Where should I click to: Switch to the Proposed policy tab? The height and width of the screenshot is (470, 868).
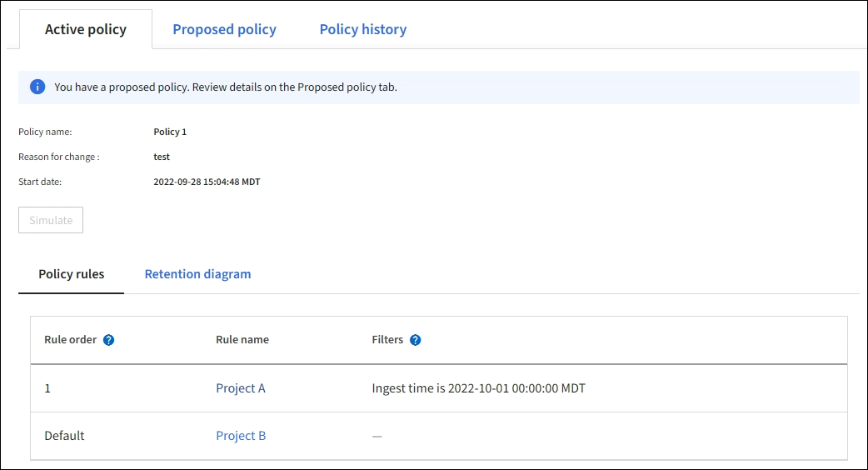[x=224, y=29]
